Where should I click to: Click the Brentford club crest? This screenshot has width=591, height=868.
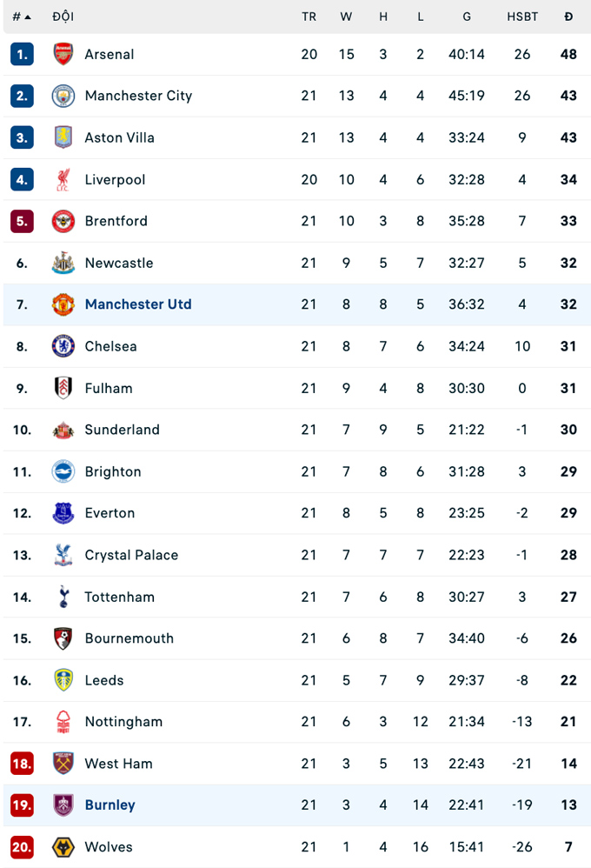[x=63, y=221]
